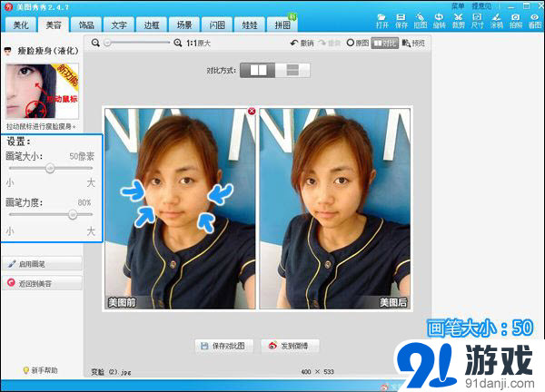
Task: Click the '400 × 533' dimensions text
Action: point(317,372)
